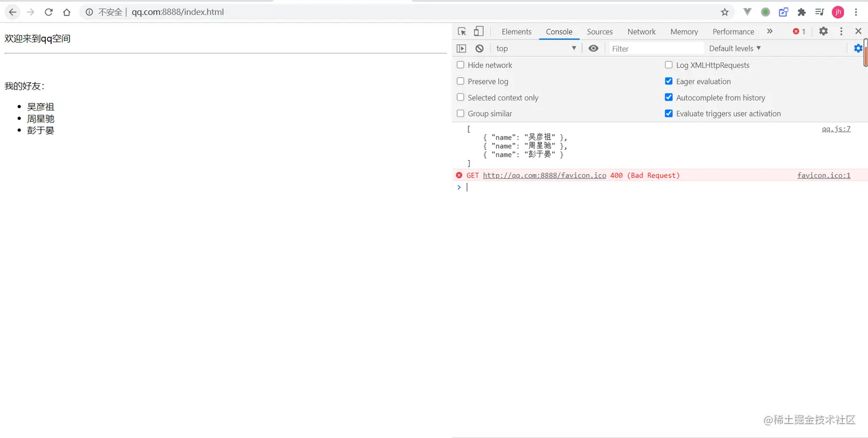Show more DevTools tabs chevron

coord(770,32)
